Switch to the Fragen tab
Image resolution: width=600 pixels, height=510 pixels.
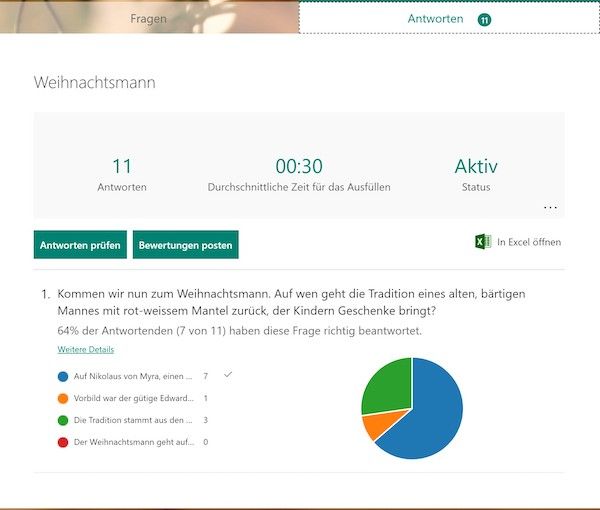point(149,18)
